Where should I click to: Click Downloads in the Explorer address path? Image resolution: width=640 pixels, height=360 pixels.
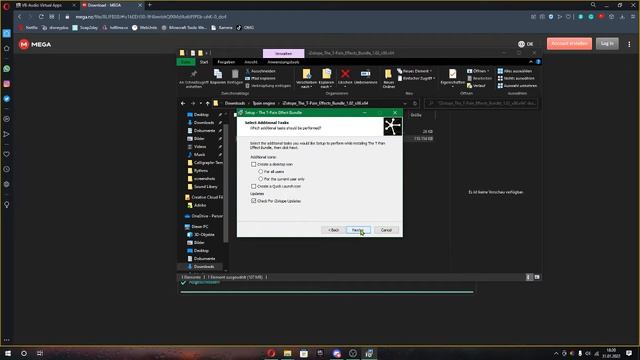click(235, 103)
